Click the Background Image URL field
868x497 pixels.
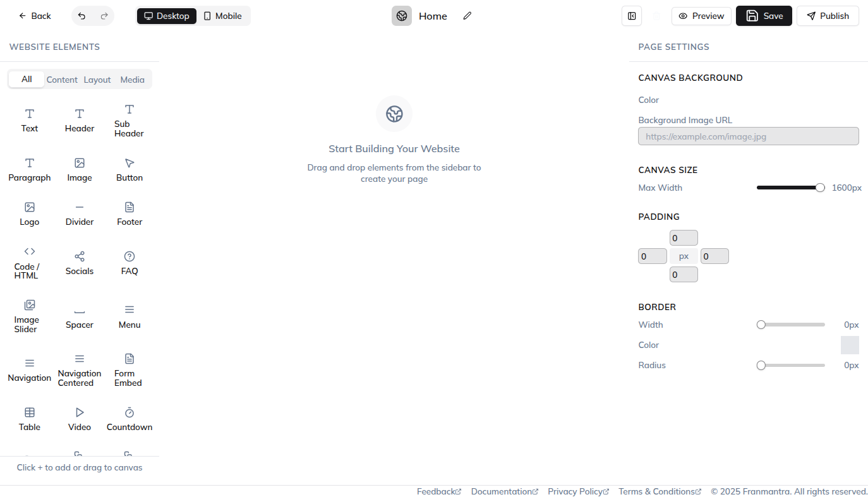749,136
